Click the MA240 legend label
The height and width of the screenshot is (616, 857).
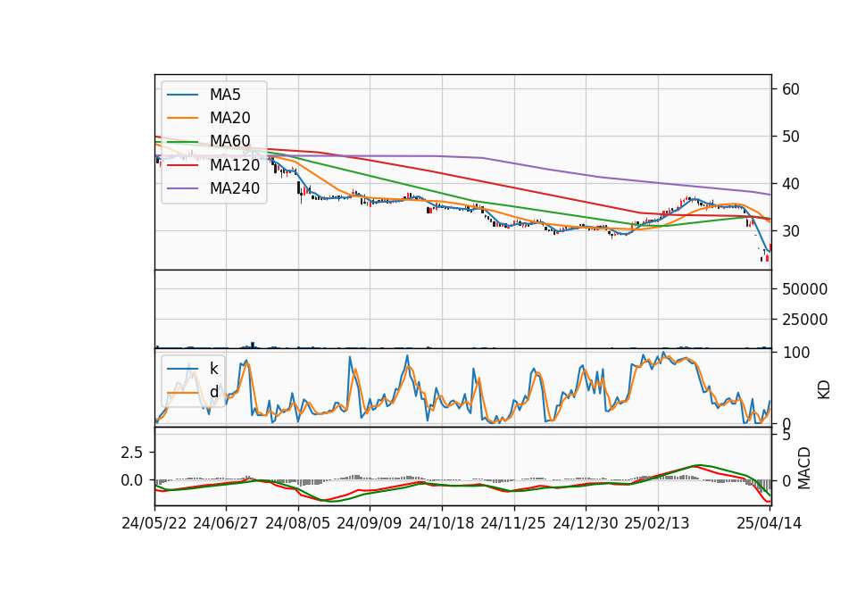pyautogui.click(x=235, y=188)
